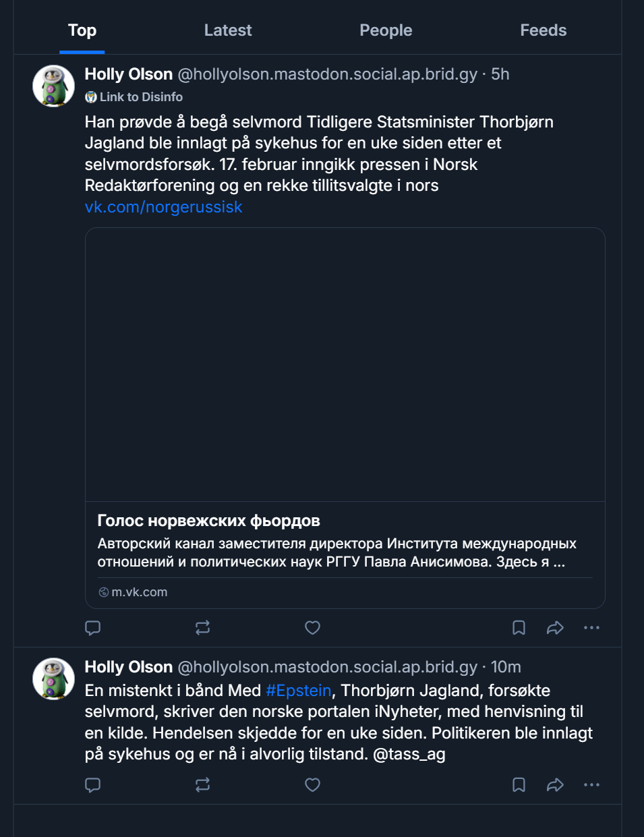
Task: Like the first post about Jagland
Action: coord(312,628)
